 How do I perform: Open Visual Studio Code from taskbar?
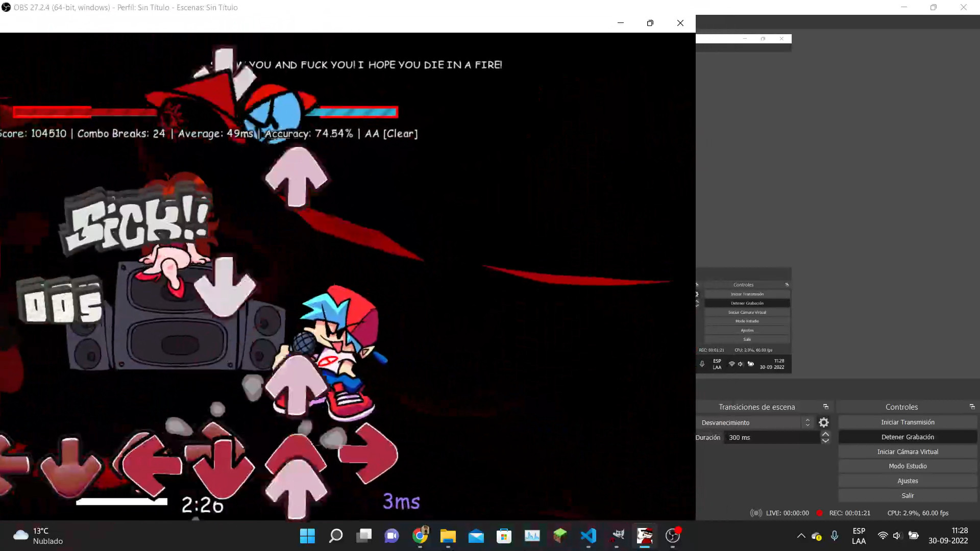(x=588, y=536)
